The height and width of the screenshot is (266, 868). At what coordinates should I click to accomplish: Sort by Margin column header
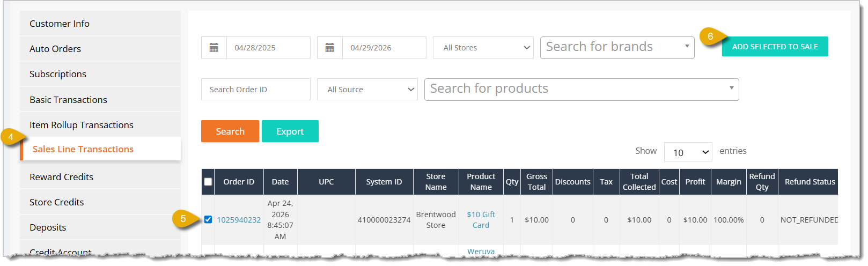(x=729, y=182)
